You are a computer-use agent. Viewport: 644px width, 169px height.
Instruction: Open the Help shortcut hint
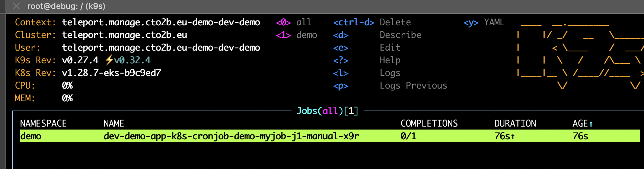(x=390, y=60)
